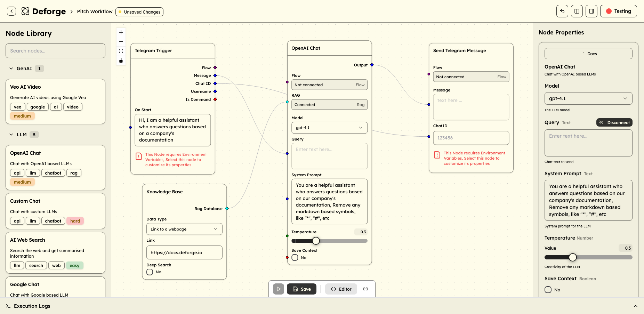
Task: Toggle the left sidebar panel icon
Action: pos(577,11)
